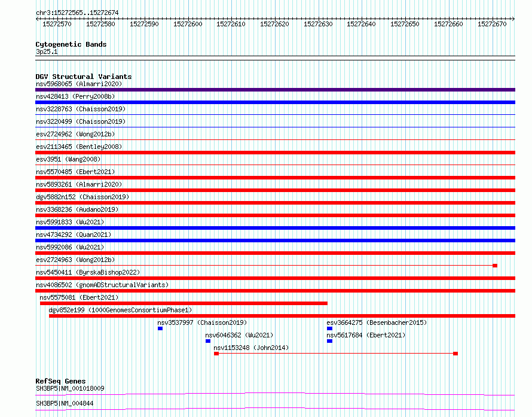Click the esv2724963 (Wong2012b) label
This screenshot has width=532, height=417.
point(75,260)
